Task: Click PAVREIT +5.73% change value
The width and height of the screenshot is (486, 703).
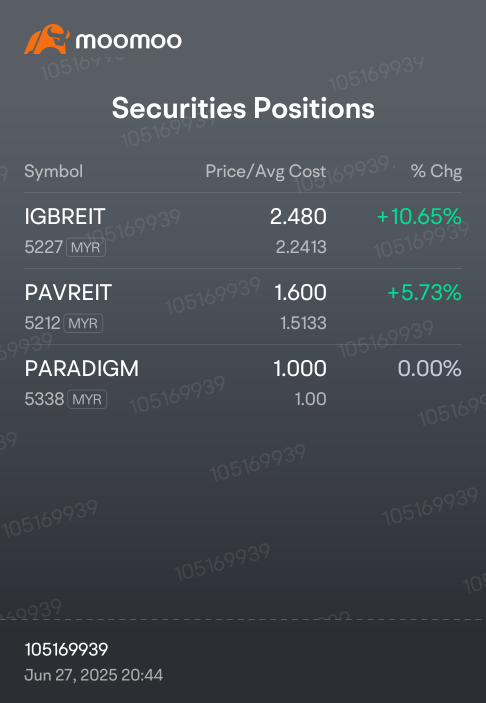Action: [424, 292]
